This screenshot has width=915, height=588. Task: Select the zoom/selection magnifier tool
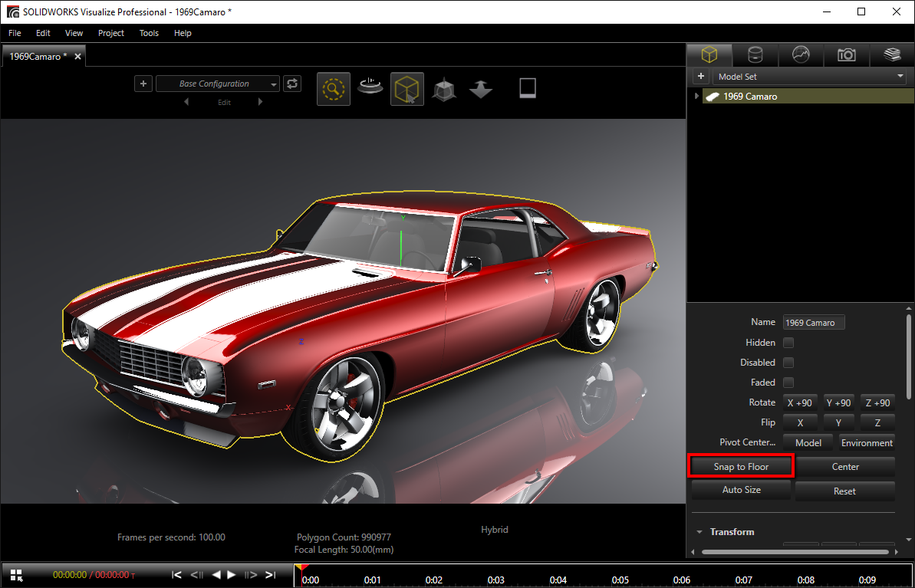333,89
